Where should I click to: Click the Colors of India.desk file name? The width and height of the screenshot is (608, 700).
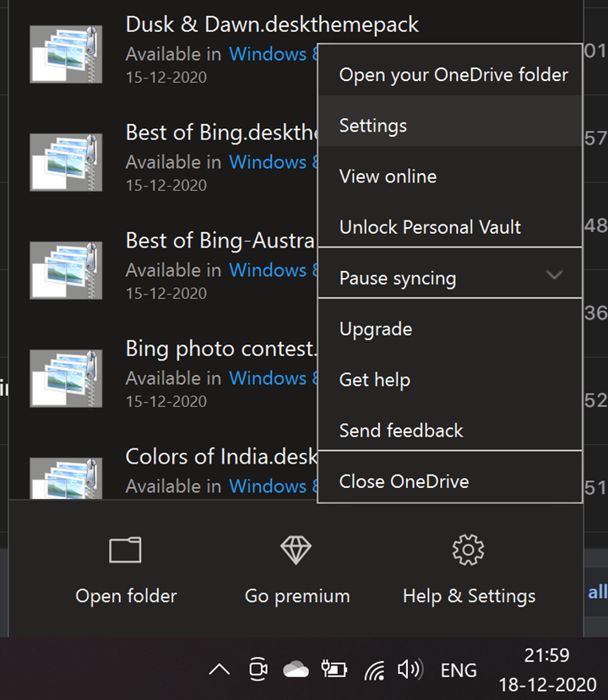221,457
